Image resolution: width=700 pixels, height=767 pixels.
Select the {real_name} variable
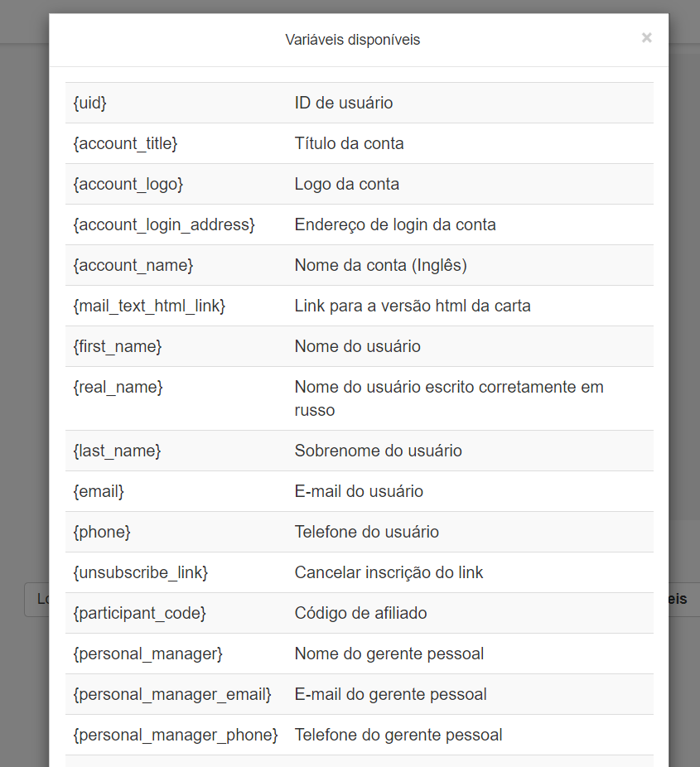click(118, 387)
